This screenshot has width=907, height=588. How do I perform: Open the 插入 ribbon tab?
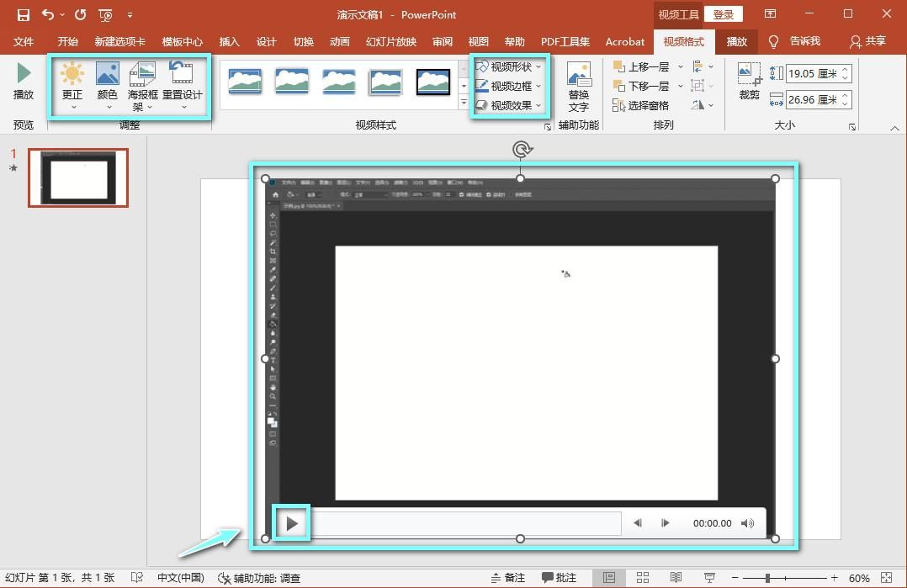coord(229,41)
